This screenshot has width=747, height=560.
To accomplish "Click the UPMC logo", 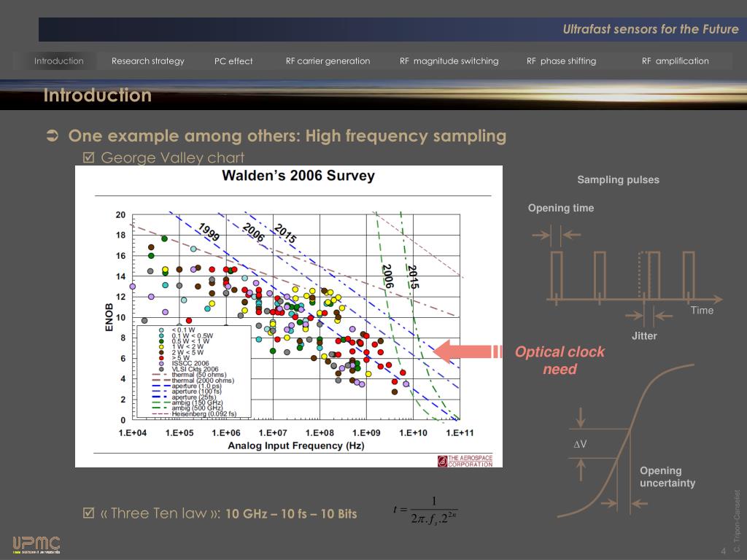I will (36, 545).
